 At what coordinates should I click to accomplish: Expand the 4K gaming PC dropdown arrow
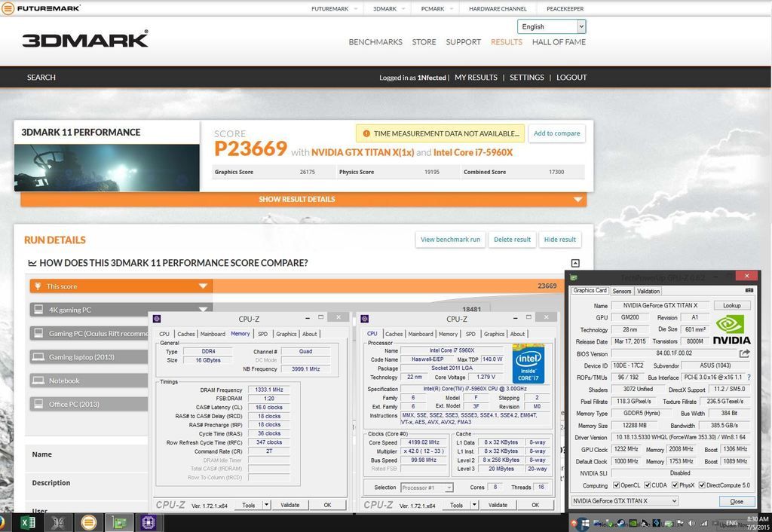click(203, 310)
